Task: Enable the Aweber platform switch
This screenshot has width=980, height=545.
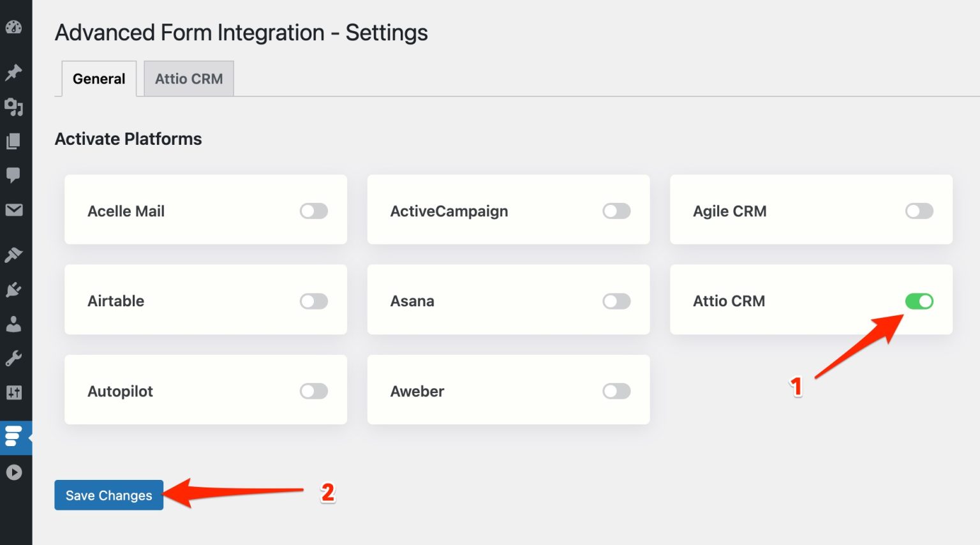Action: click(616, 391)
